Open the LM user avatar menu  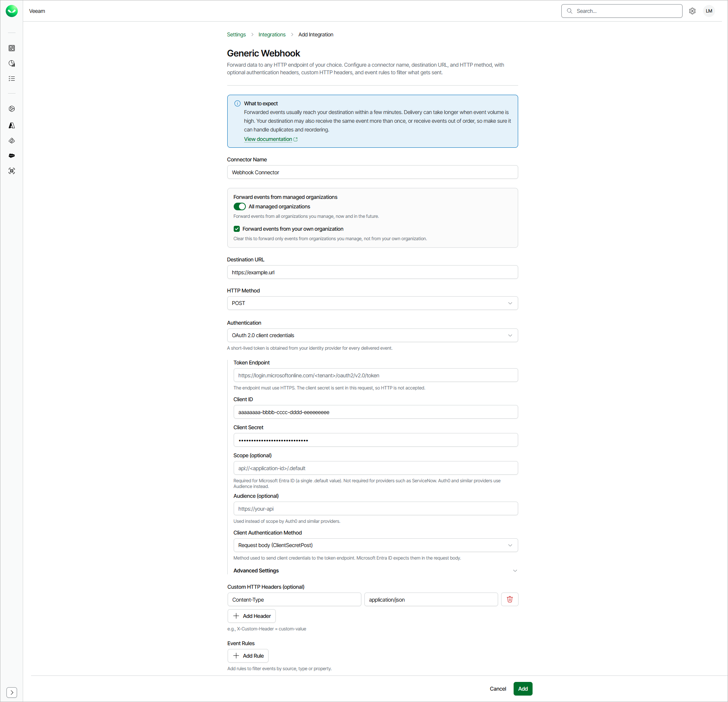709,11
